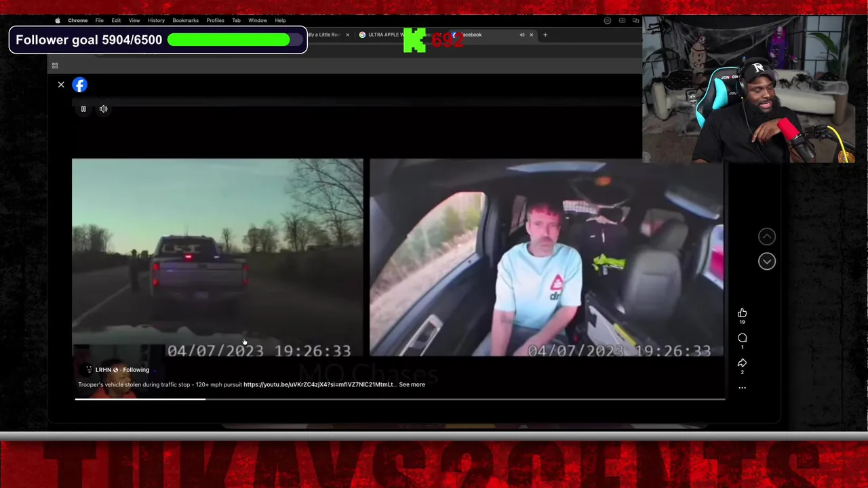Screen dimensions: 868x488
Task: Close the 'Little Rock' browser tab
Action: [x=347, y=35]
